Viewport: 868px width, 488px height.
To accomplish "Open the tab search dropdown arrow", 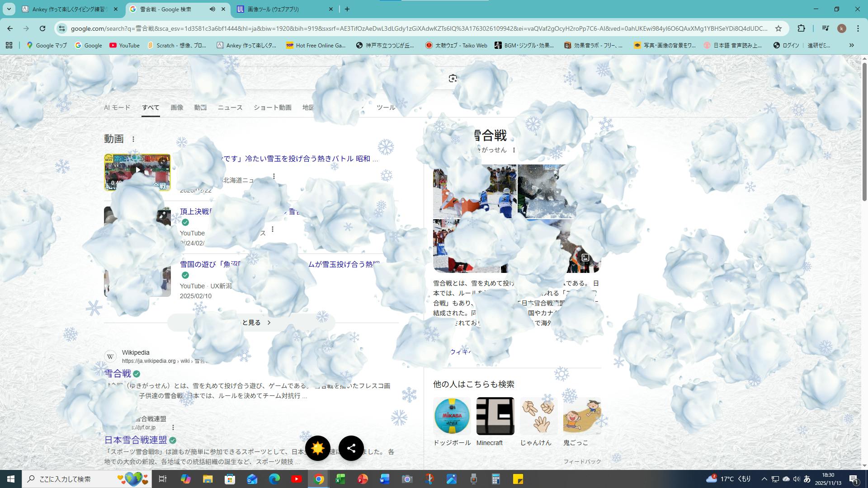I will tap(9, 9).
